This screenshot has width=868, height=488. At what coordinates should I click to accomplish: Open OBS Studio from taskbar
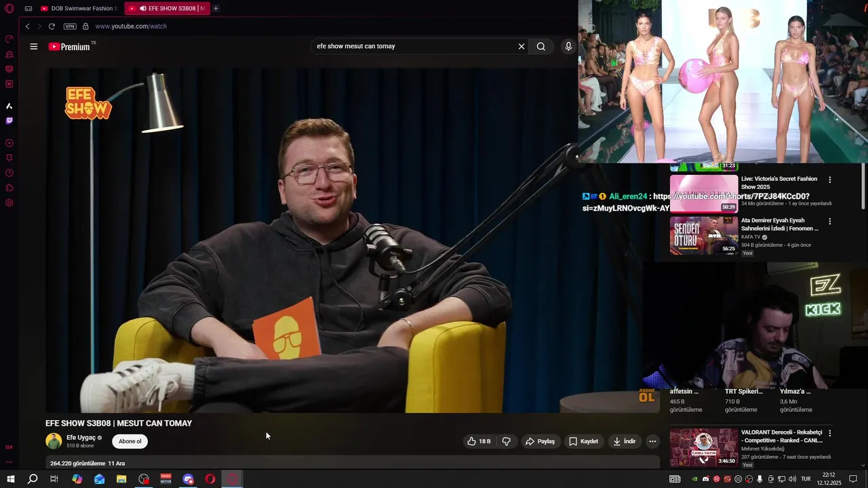pyautogui.click(x=144, y=479)
